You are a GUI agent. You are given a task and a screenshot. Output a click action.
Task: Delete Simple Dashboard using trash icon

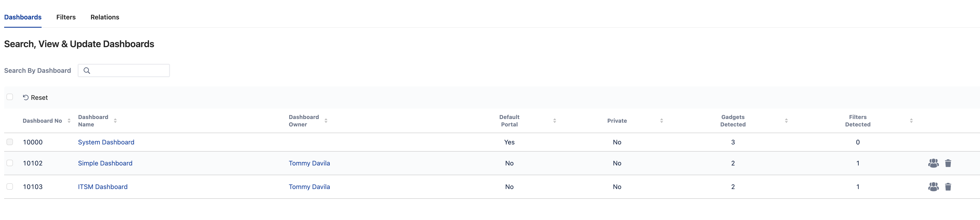coord(948,163)
